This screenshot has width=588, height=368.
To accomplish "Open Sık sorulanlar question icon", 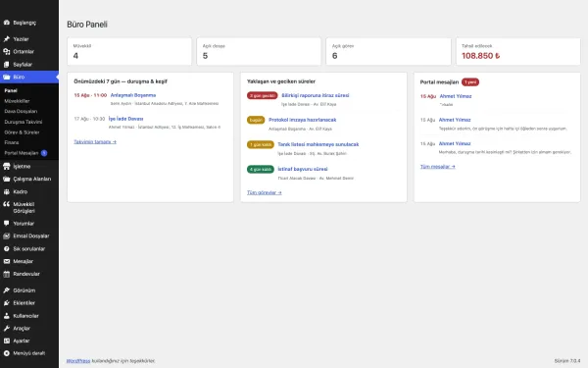I will 7,248.
